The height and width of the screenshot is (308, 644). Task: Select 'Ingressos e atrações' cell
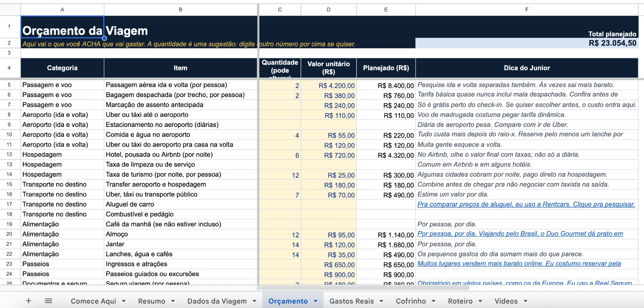click(x=180, y=264)
